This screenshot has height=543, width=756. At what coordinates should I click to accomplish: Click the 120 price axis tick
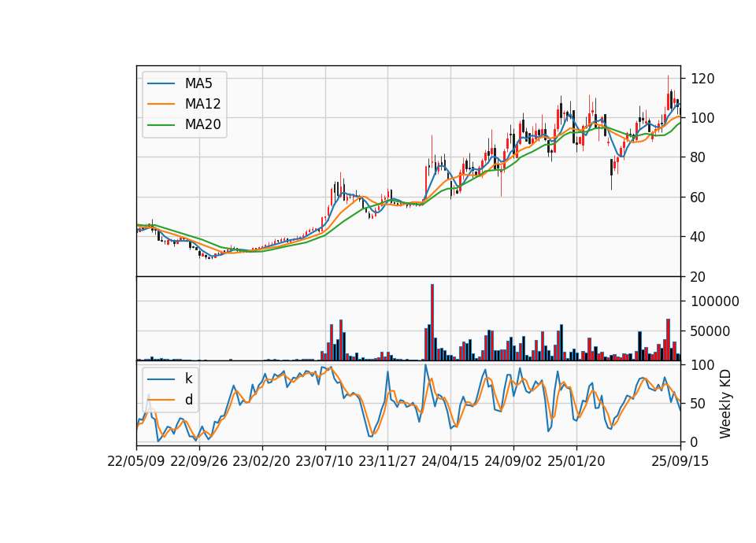tap(702, 79)
